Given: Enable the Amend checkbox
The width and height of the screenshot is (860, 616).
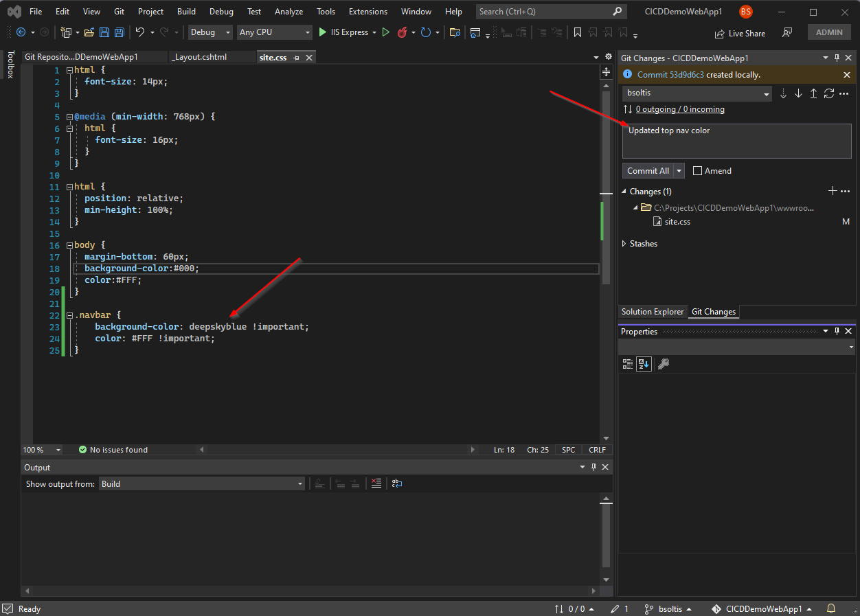Looking at the screenshot, I should coord(698,171).
